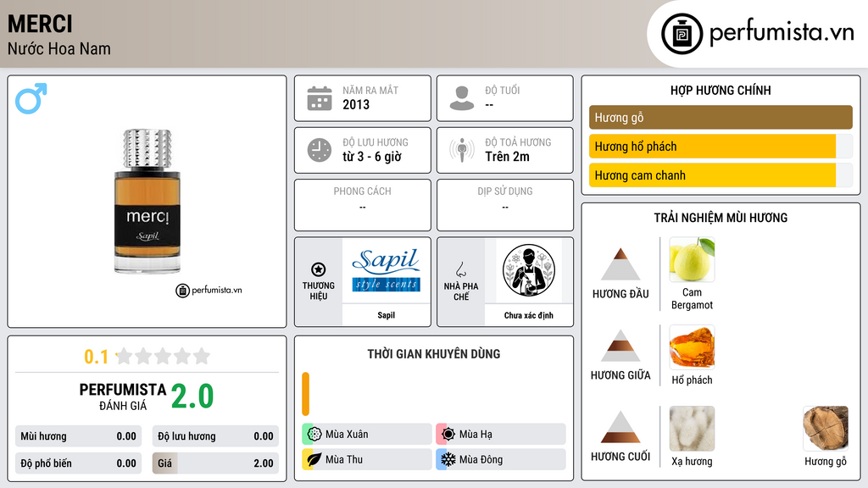Screen dimensions: 868x488
Task: Click the green 2.0 Perfumista score
Action: pos(192,396)
